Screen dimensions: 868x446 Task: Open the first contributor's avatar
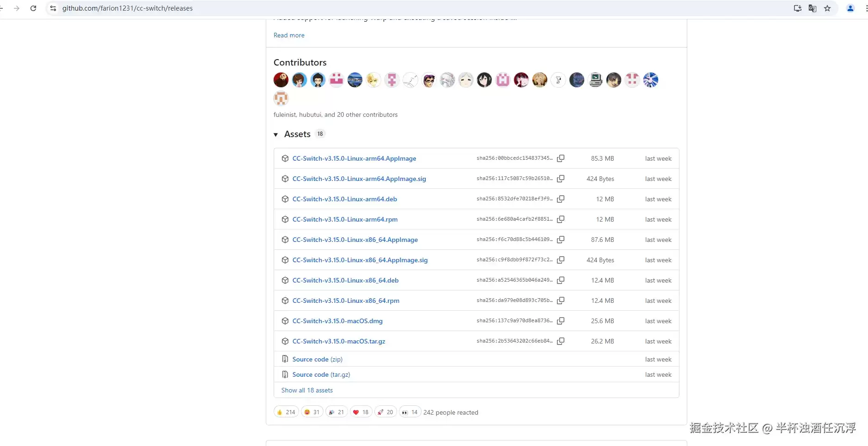[x=281, y=80]
